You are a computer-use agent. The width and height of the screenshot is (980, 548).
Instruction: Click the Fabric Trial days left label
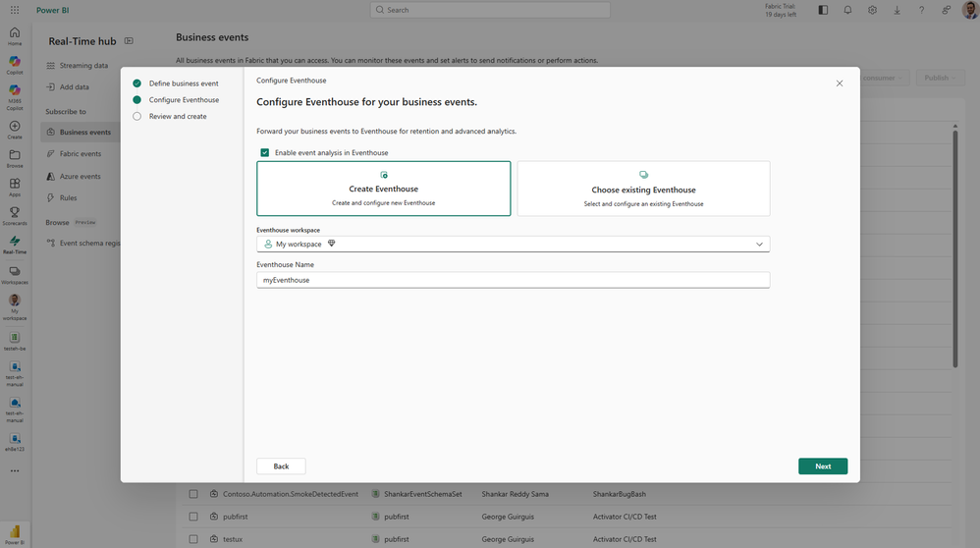[x=781, y=11]
